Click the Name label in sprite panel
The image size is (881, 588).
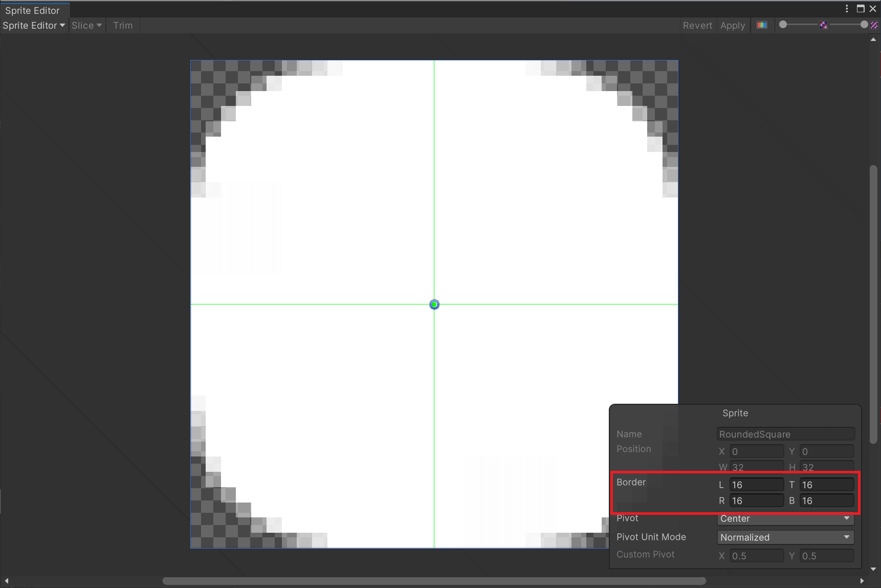tap(629, 434)
